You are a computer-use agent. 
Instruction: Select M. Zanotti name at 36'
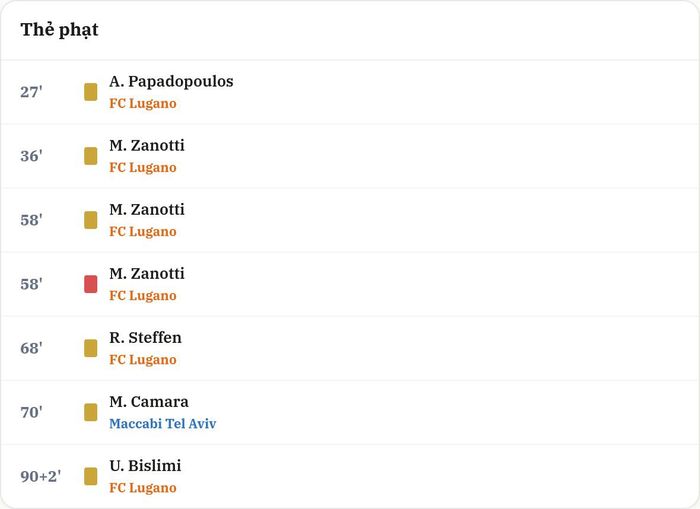[147, 146]
